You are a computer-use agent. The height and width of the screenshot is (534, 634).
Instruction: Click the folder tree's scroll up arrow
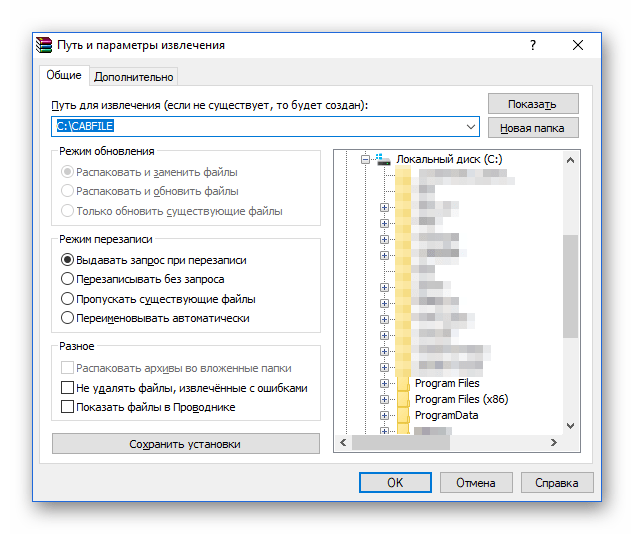[571, 159]
